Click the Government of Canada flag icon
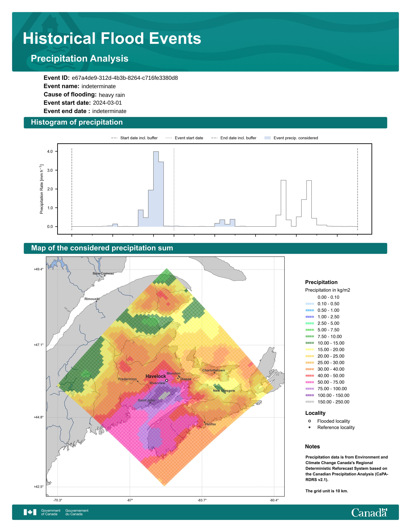 coord(30,512)
